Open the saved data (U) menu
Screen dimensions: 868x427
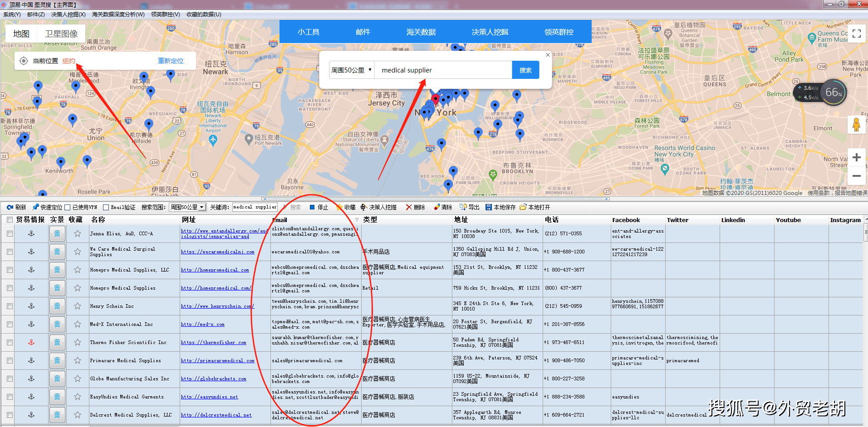click(204, 14)
